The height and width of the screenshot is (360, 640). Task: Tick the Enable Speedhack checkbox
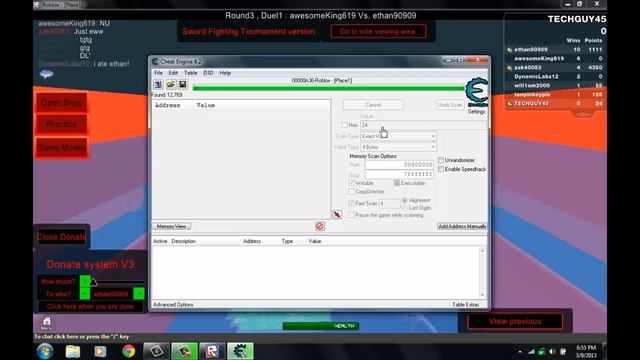click(441, 169)
